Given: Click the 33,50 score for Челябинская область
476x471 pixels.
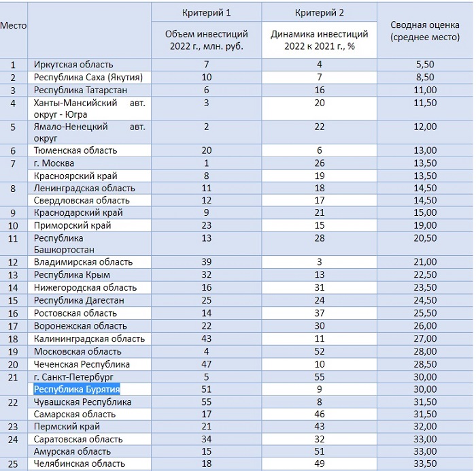Looking at the screenshot, I should point(424,464).
